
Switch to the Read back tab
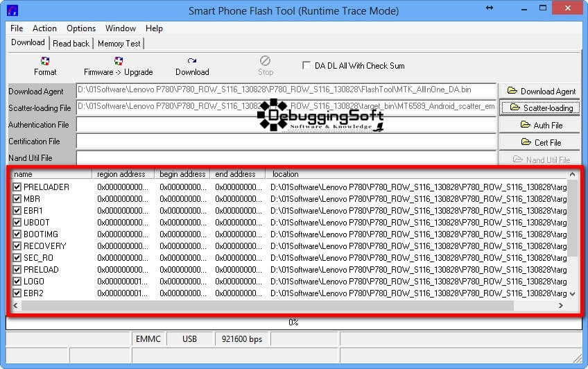[x=71, y=43]
